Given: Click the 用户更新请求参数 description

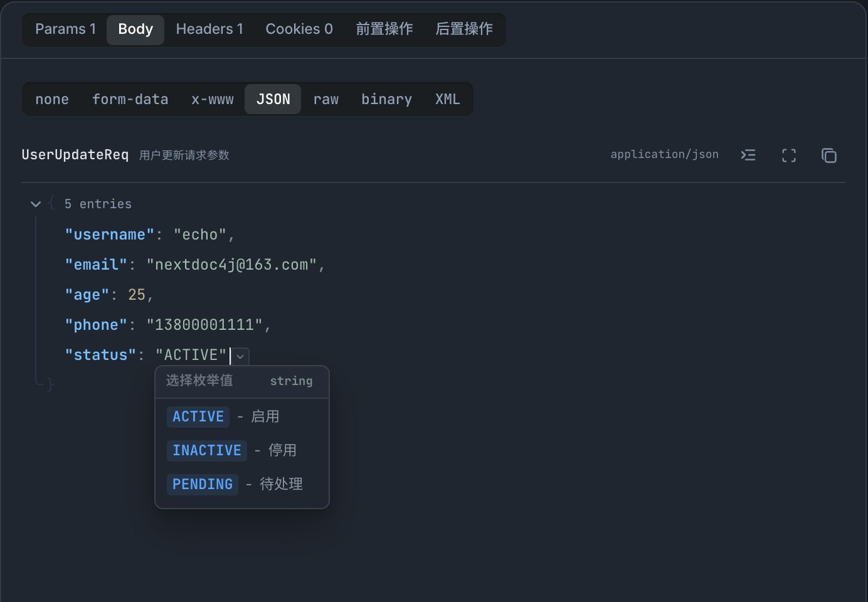Looking at the screenshot, I should tap(184, 155).
